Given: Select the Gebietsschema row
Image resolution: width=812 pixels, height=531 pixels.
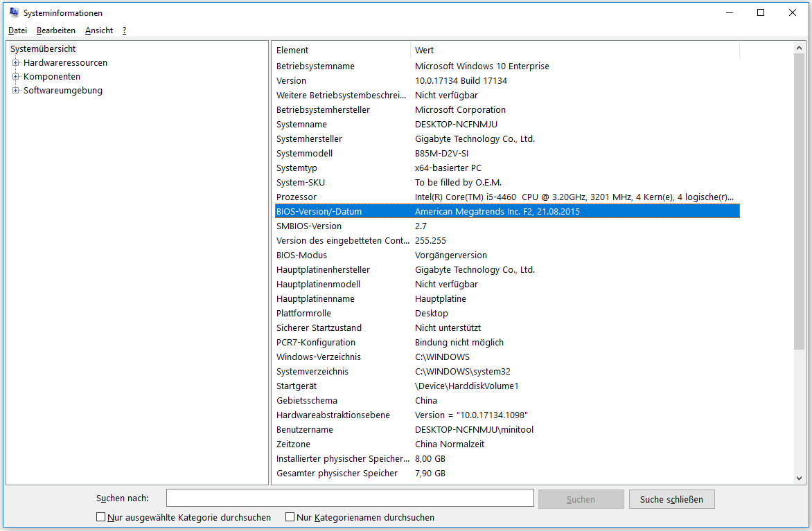Looking at the screenshot, I should (507, 400).
